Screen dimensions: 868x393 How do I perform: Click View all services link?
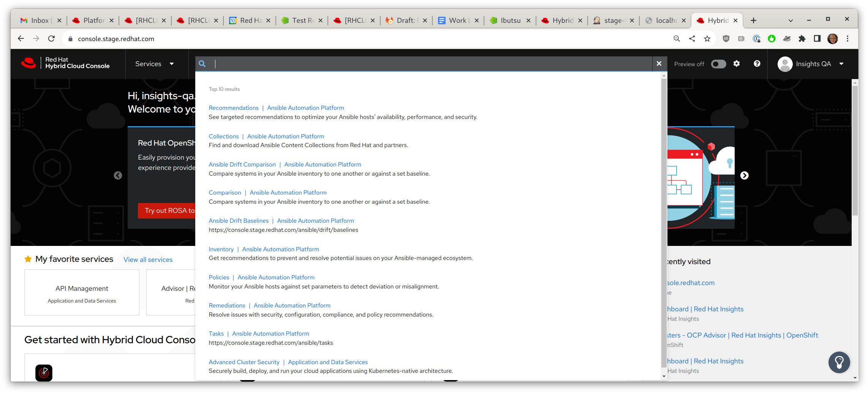click(x=148, y=260)
